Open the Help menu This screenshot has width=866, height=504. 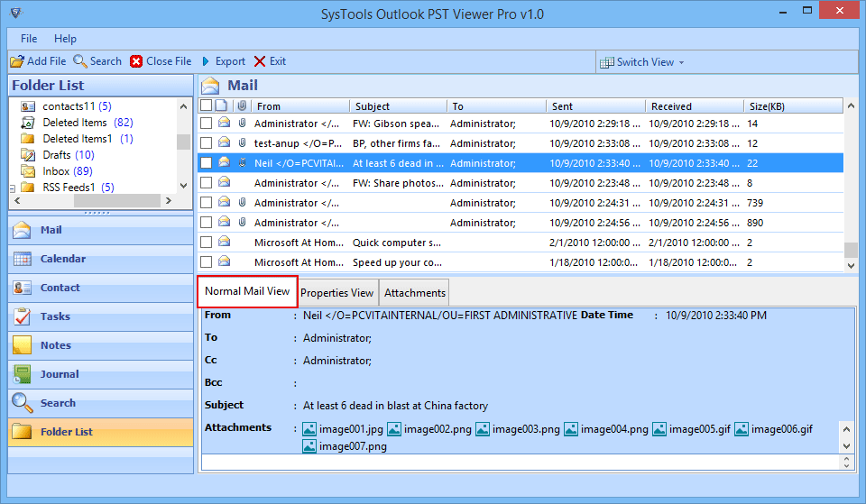65,39
